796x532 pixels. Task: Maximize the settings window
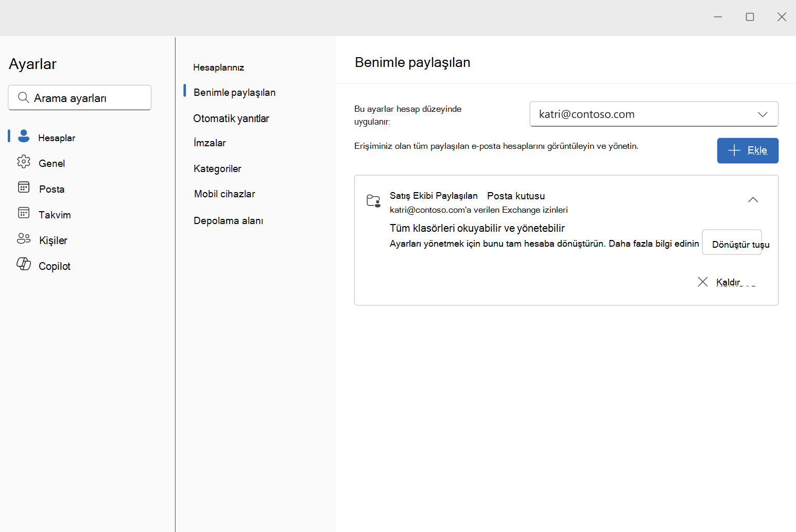(x=750, y=17)
